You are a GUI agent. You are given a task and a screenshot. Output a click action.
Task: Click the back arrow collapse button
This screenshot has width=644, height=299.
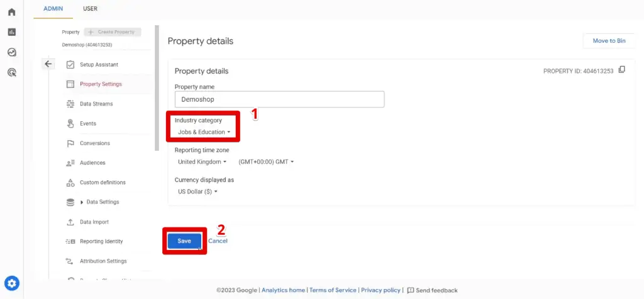[x=48, y=64]
